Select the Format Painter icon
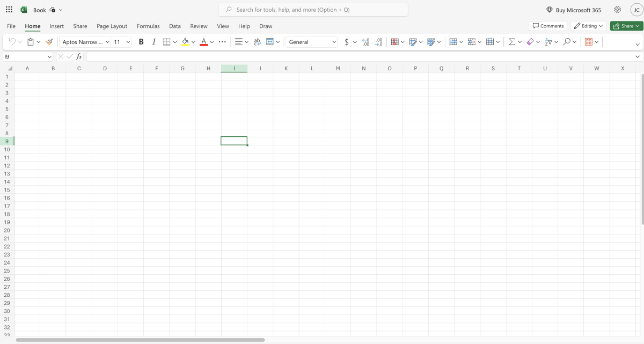 [49, 41]
